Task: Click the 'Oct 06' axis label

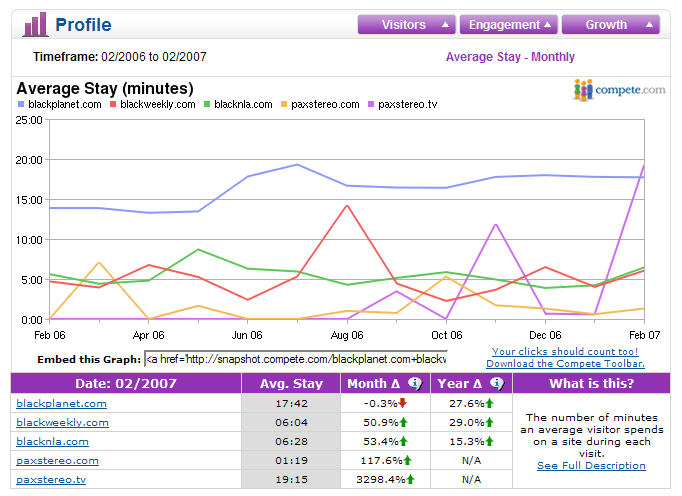Action: [447, 335]
